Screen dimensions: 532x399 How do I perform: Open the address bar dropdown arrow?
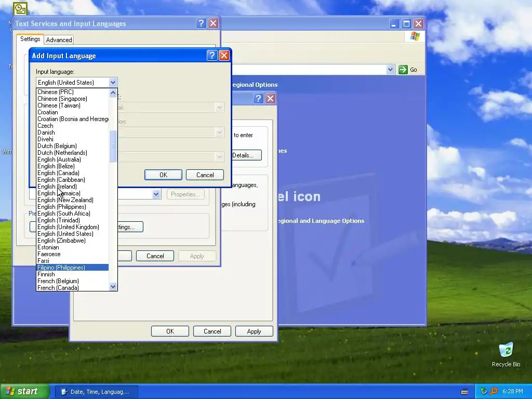coord(390,70)
